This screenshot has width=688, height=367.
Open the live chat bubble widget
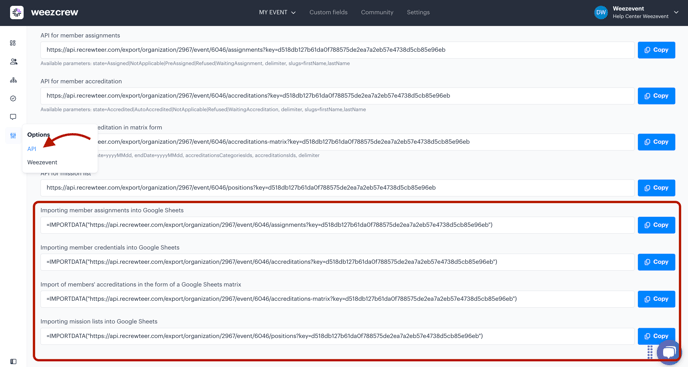point(669,352)
